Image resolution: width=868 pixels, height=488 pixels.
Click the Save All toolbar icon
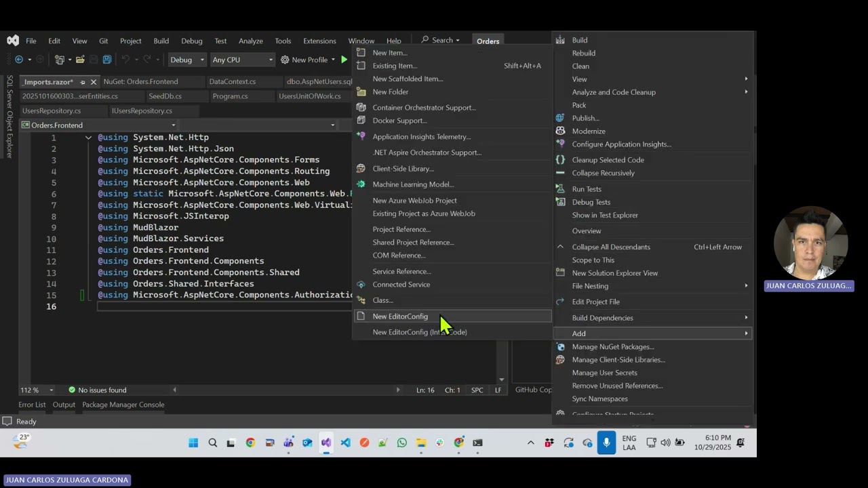pyautogui.click(x=106, y=60)
